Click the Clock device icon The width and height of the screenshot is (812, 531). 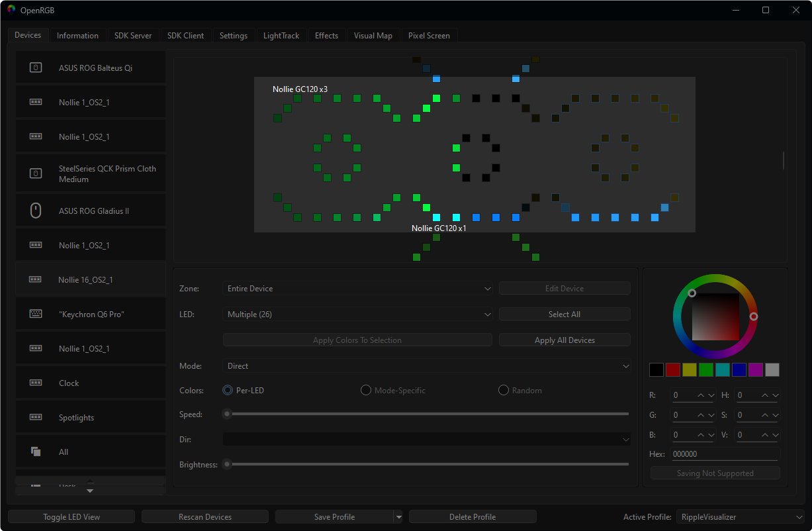point(36,383)
